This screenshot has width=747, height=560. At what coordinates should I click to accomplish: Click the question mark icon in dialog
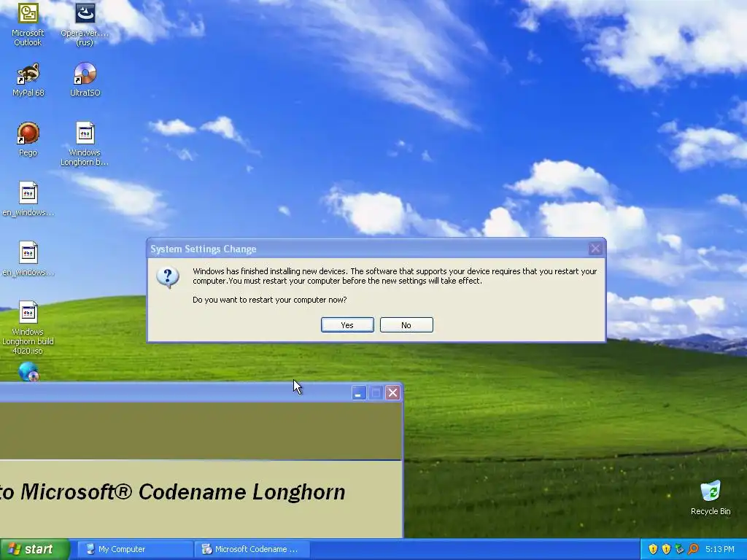168,278
